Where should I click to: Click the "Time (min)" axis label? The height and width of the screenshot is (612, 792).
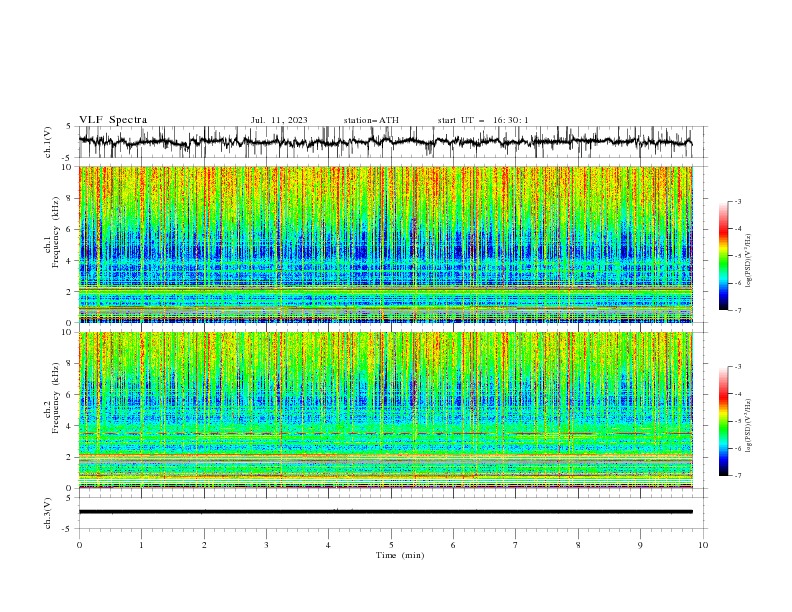point(400,555)
